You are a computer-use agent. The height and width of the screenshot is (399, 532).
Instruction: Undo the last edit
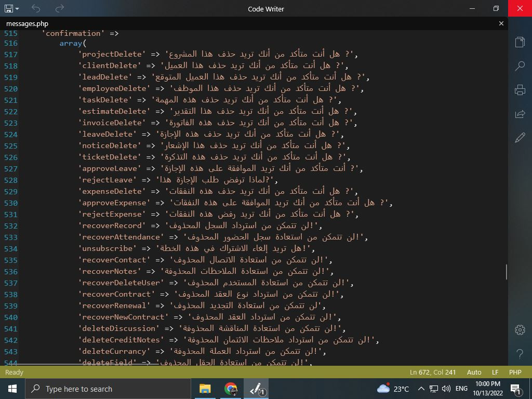(x=36, y=8)
